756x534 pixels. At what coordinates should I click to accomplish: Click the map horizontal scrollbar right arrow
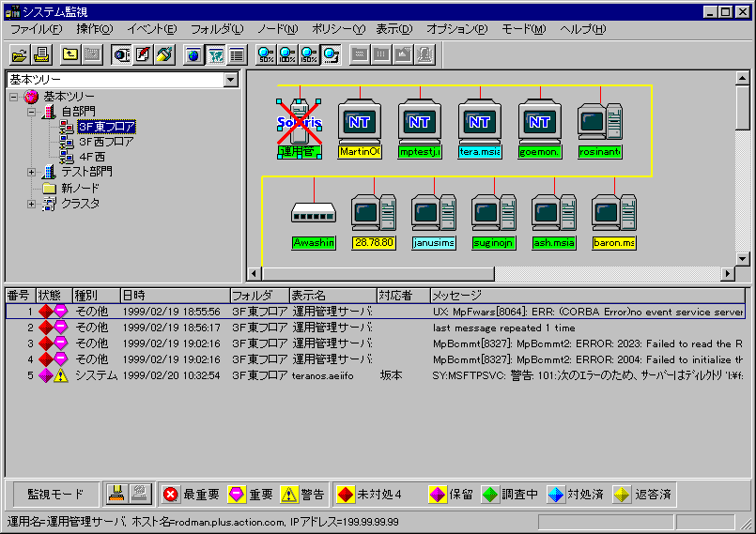click(x=728, y=274)
